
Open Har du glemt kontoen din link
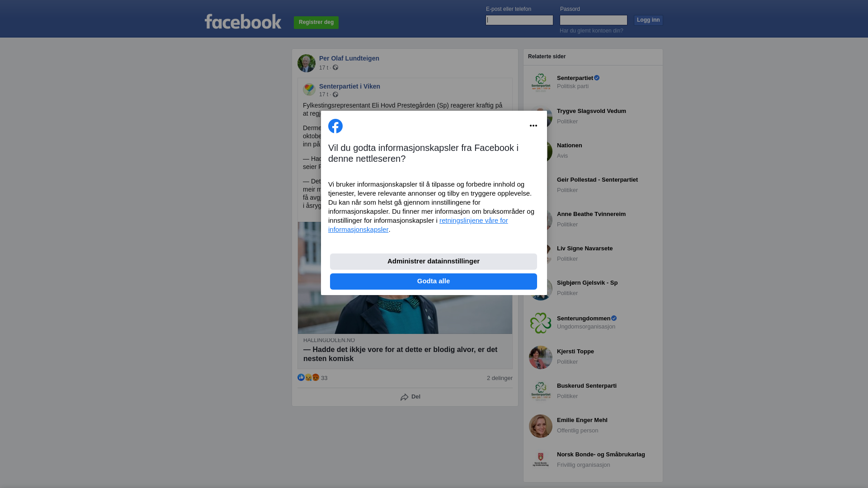[591, 31]
